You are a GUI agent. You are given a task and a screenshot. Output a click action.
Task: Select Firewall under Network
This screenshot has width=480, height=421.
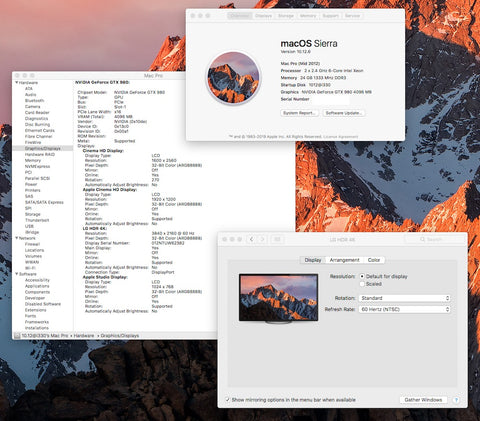(x=32, y=244)
